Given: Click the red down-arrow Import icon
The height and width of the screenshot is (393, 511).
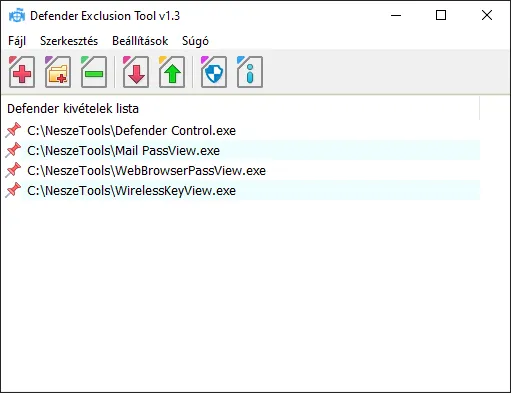Looking at the screenshot, I should 136,72.
